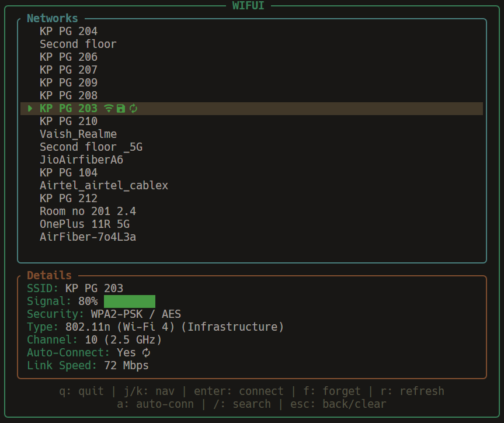504x423 pixels.
Task: Click the green signal strength bar
Action: (129, 301)
